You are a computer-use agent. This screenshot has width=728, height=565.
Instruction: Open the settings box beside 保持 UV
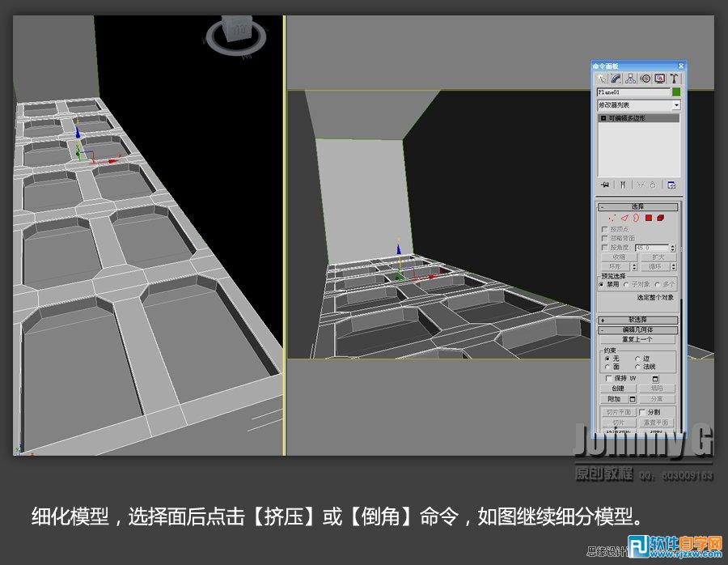[x=655, y=379]
